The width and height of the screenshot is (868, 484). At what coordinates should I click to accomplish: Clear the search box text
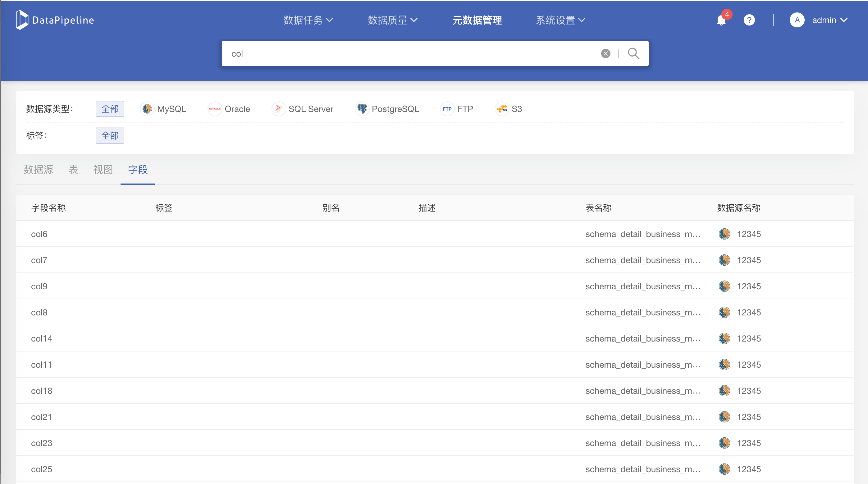click(605, 54)
